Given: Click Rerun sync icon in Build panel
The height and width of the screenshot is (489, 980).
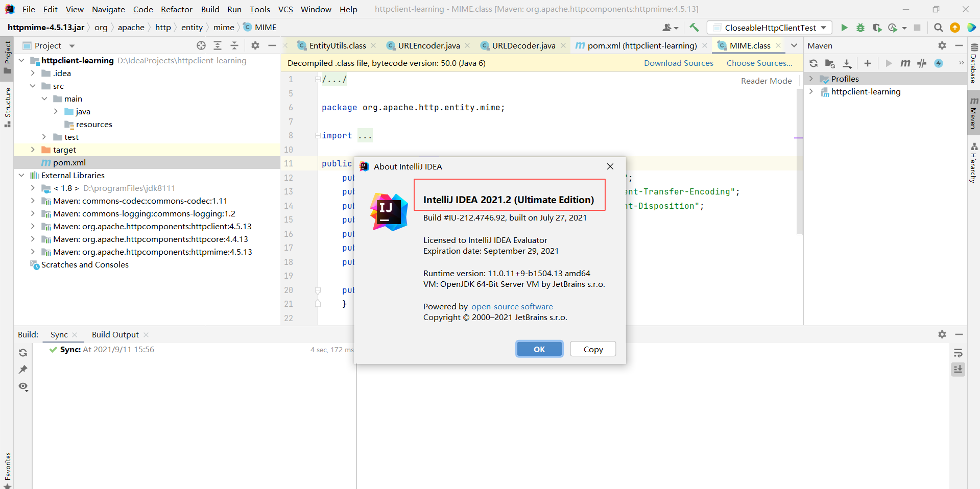Looking at the screenshot, I should coord(23,353).
